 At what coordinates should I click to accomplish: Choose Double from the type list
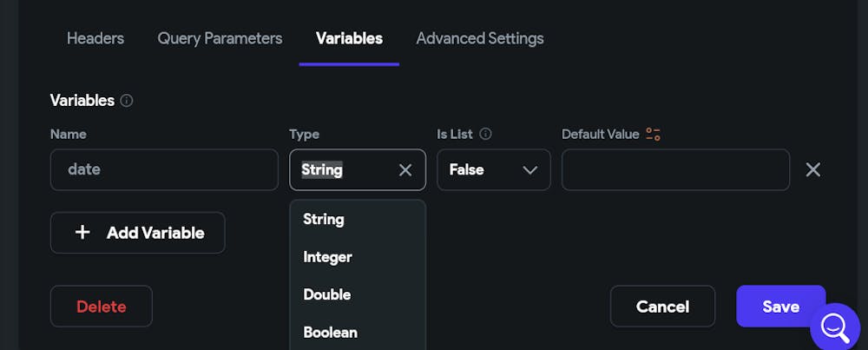(x=326, y=294)
